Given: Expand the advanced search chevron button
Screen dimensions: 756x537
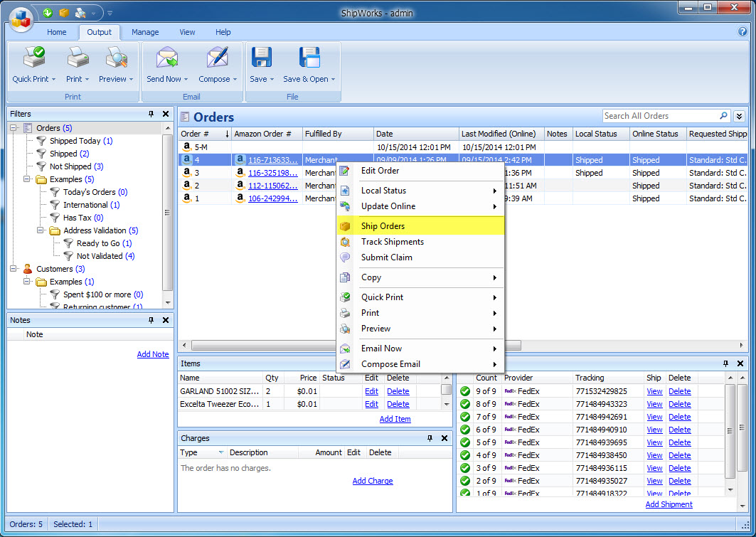Looking at the screenshot, I should [739, 116].
